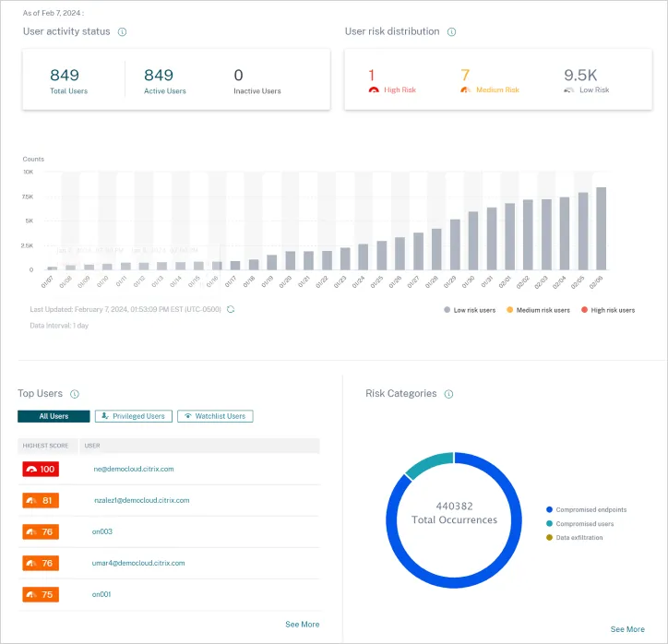Viewport: 668px width, 644px height.
Task: Click the red 100 risk score badge
Action: pyautogui.click(x=40, y=470)
